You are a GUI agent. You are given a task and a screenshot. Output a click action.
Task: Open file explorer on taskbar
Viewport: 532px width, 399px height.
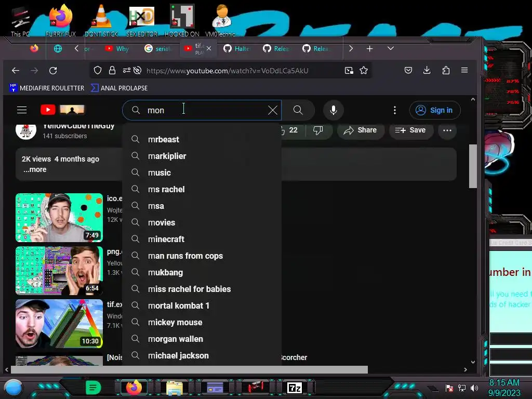175,388
